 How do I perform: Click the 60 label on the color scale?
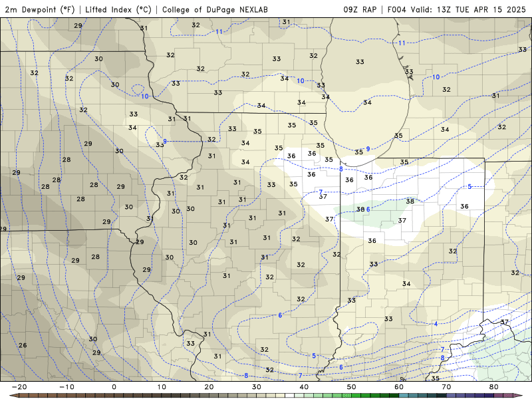point(399,387)
